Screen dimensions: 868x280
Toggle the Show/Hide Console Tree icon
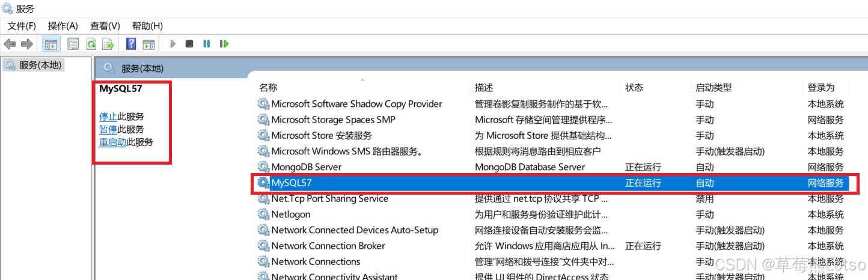click(x=51, y=44)
